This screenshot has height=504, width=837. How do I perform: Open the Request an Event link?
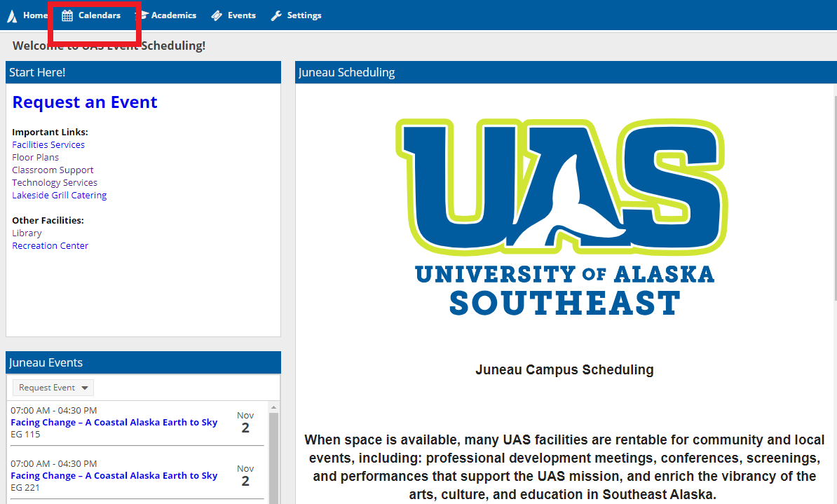[x=85, y=102]
